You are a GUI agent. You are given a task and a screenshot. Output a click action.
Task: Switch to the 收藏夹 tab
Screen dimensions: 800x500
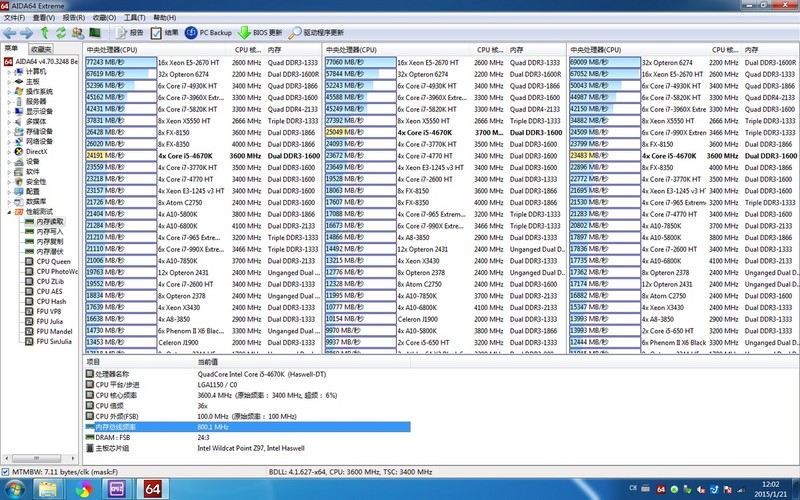[x=41, y=48]
